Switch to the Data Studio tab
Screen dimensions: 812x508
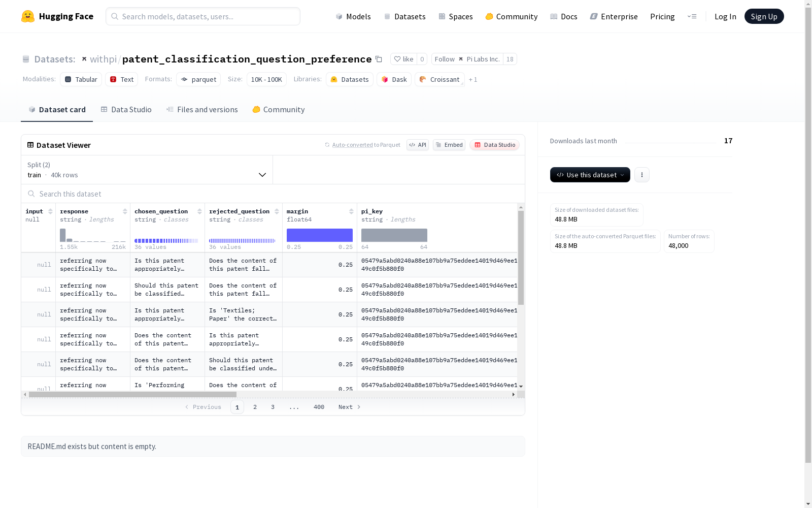point(126,110)
